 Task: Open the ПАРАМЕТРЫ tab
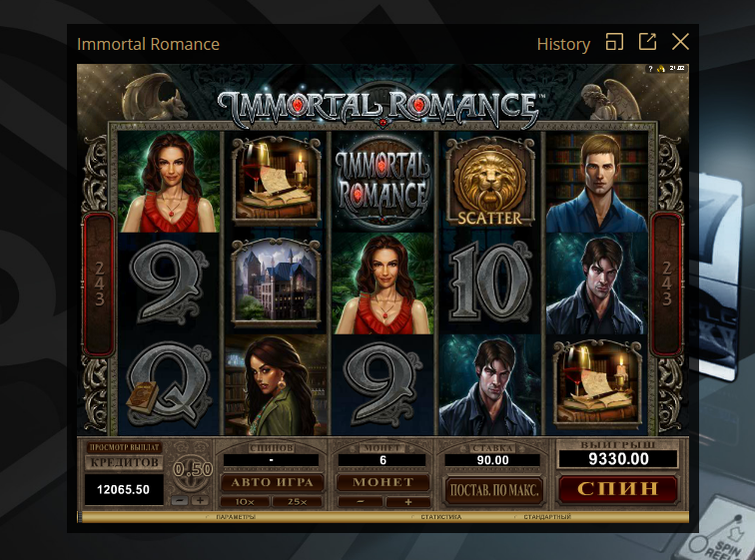[236, 517]
